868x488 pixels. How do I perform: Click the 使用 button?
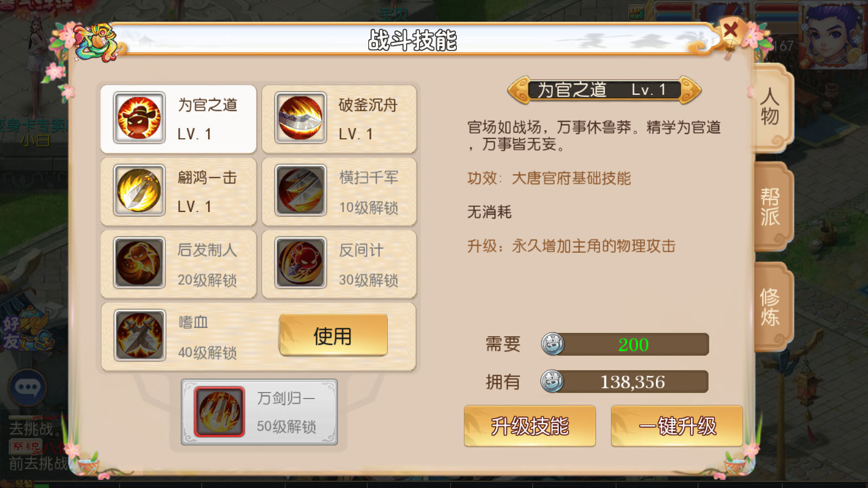[x=333, y=336]
